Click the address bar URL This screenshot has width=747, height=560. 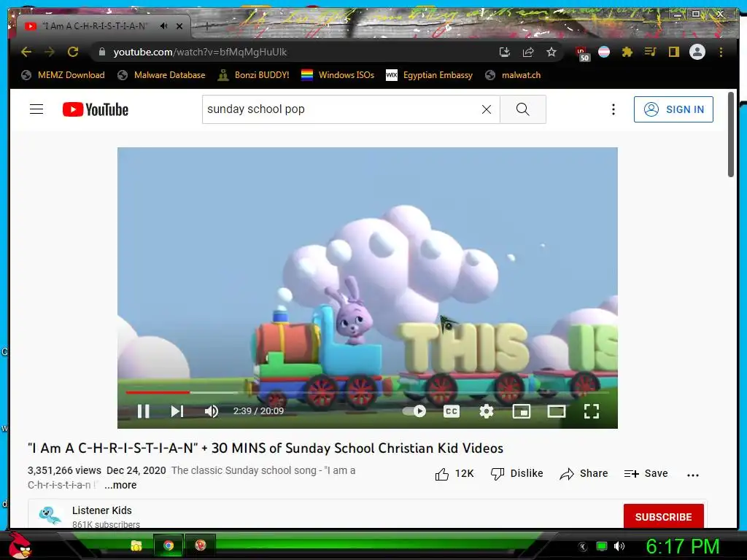coord(200,52)
